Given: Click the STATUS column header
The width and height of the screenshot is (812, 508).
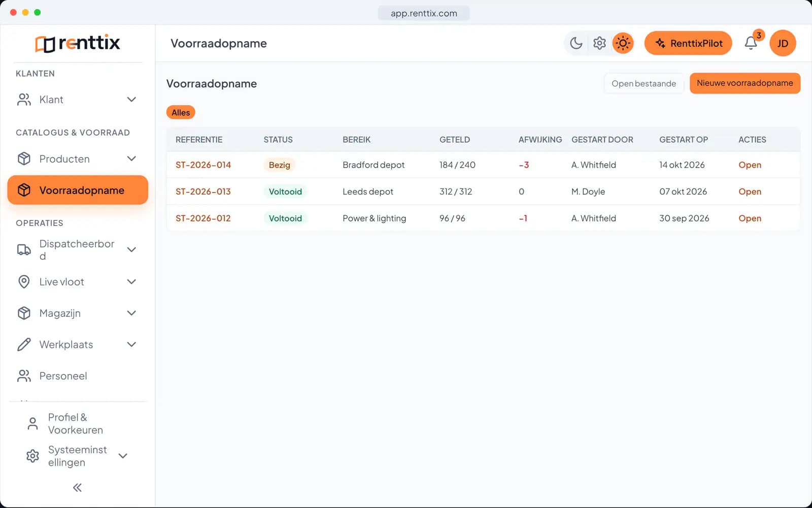Looking at the screenshot, I should [x=278, y=140].
